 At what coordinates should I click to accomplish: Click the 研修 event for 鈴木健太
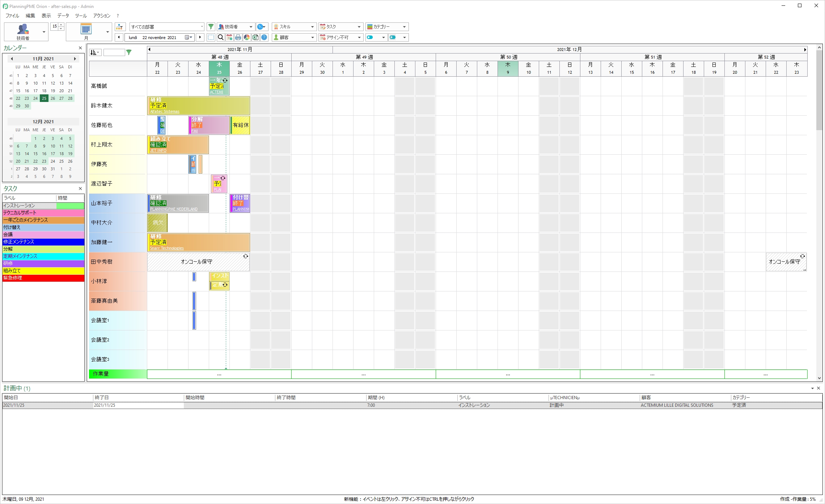(x=199, y=106)
